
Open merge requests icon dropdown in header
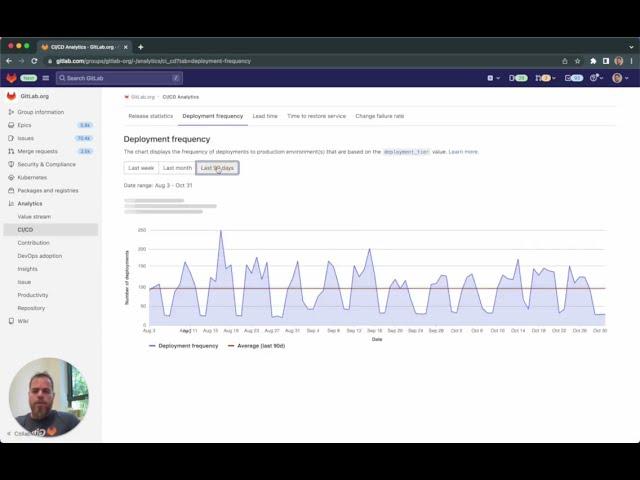coord(545,78)
